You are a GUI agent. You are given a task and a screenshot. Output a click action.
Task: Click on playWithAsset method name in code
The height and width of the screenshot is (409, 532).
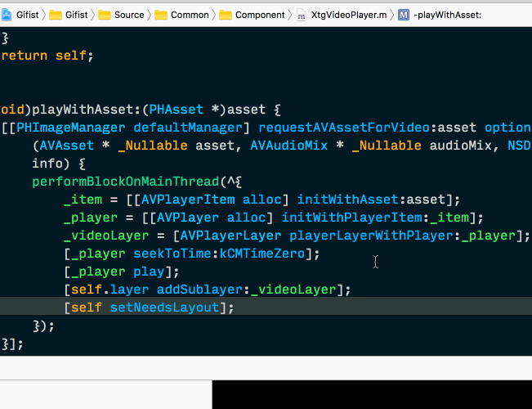click(83, 110)
